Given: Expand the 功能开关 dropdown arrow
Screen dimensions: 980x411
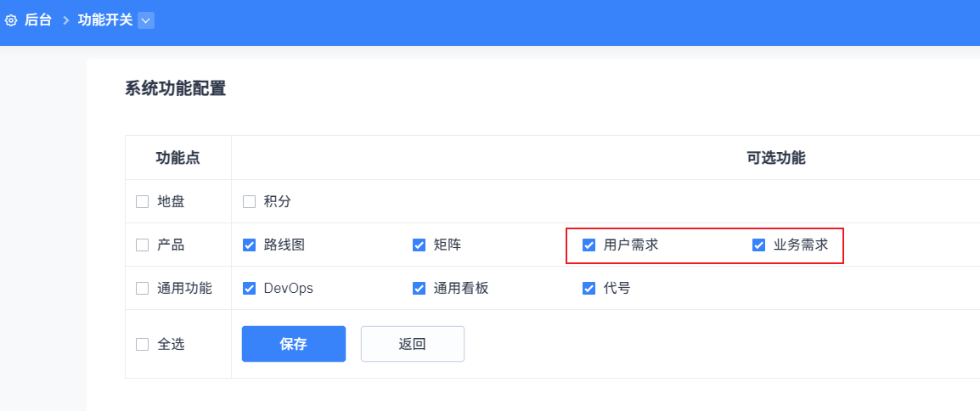Looking at the screenshot, I should tap(145, 20).
